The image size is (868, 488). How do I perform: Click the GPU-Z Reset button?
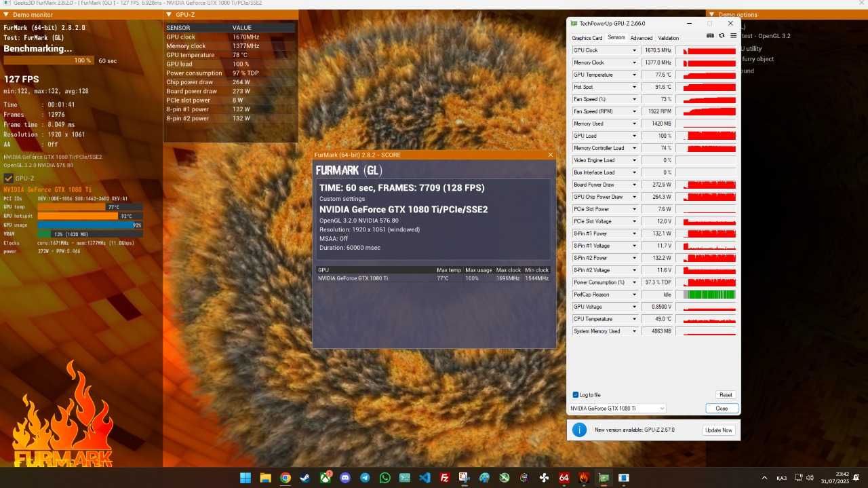tap(726, 394)
